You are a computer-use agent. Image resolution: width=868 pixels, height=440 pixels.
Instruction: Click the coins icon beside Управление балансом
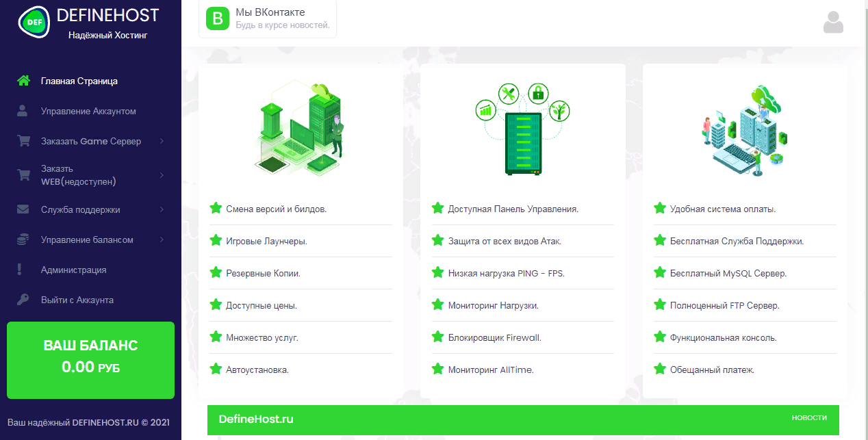click(23, 240)
